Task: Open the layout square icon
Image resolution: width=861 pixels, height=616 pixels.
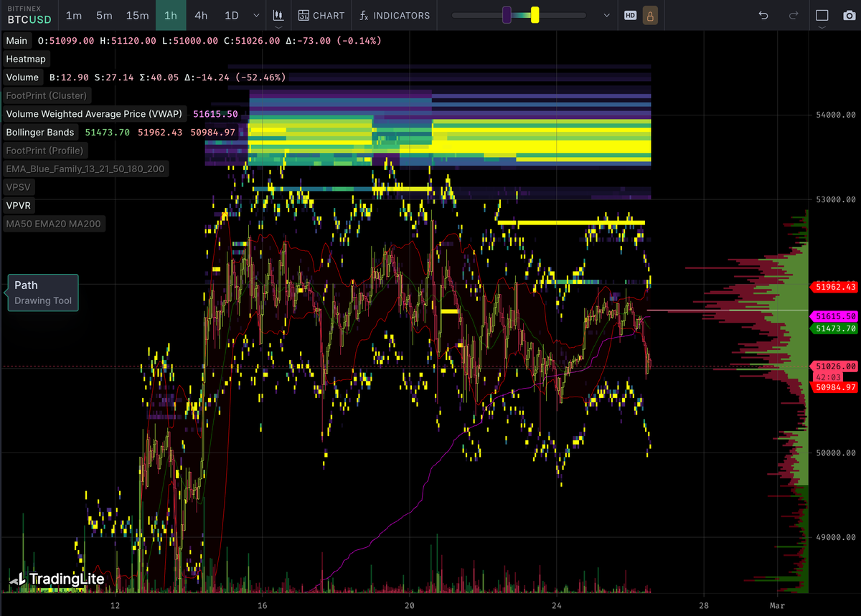Action: coord(822,15)
